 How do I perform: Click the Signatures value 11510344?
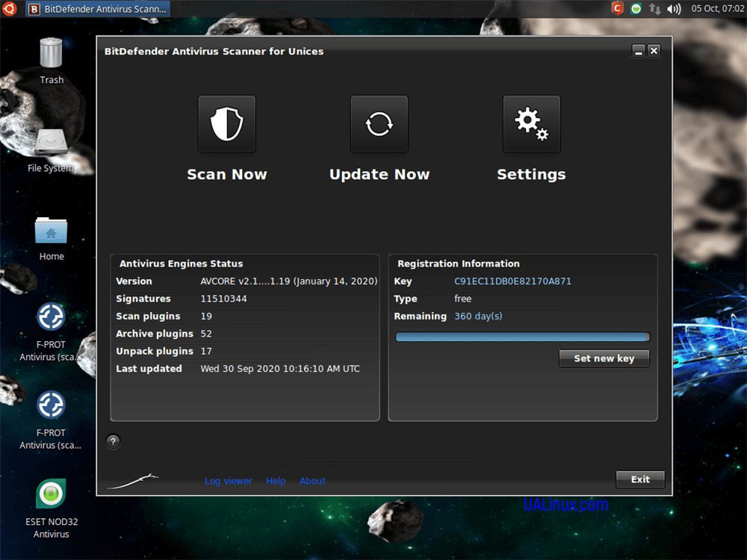(x=223, y=299)
